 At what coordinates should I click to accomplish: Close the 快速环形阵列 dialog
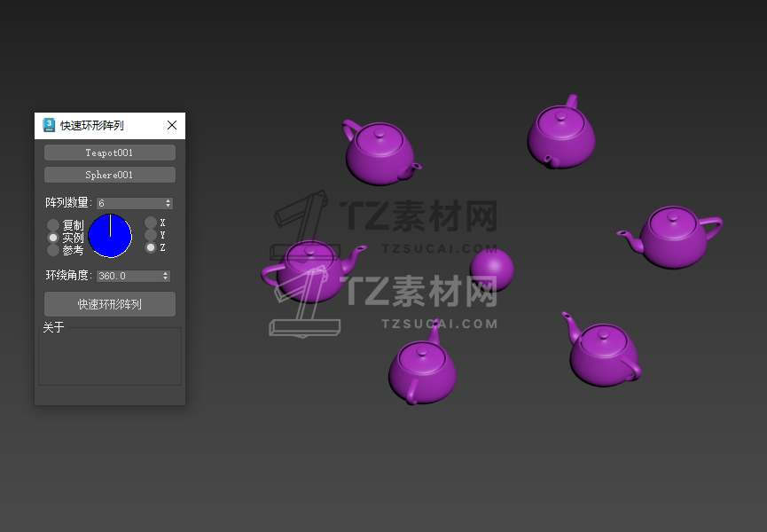[172, 125]
